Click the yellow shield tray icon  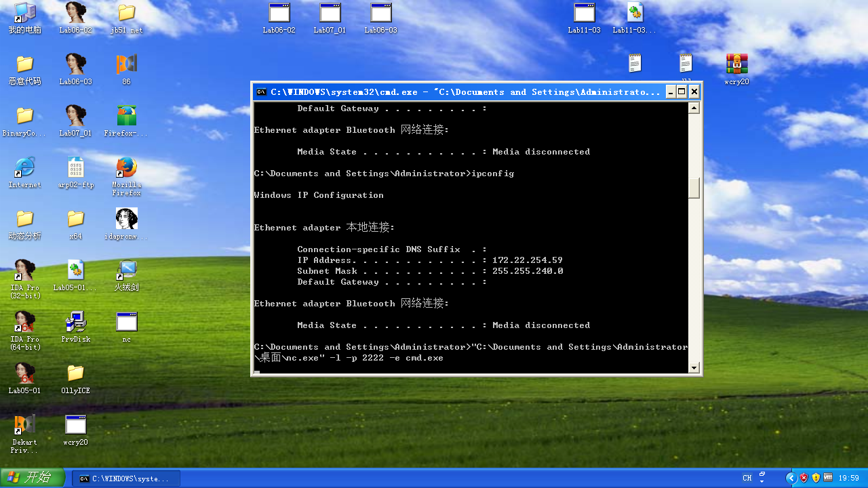coord(816,478)
